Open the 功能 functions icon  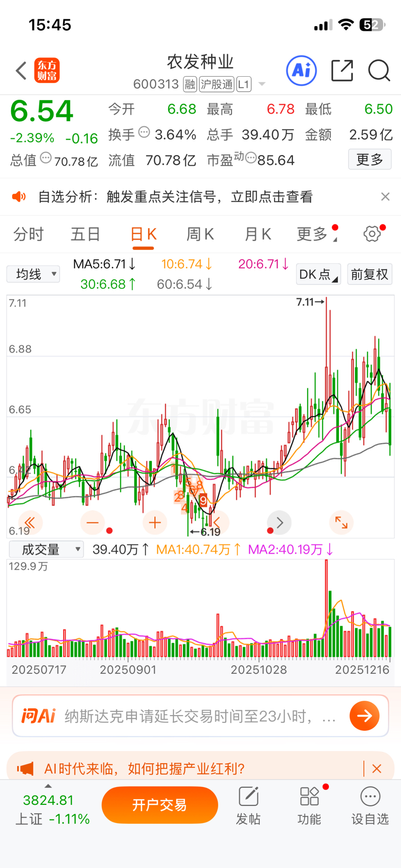[x=309, y=806]
